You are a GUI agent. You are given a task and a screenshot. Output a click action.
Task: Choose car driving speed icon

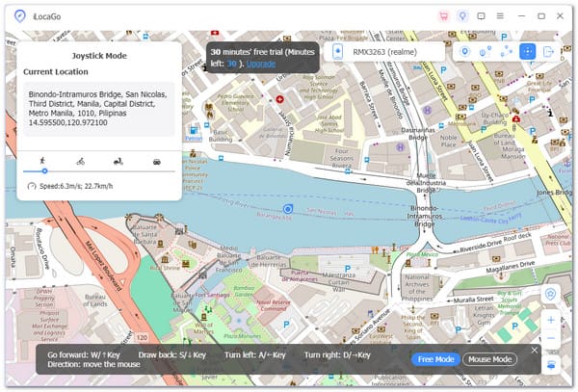point(157,162)
